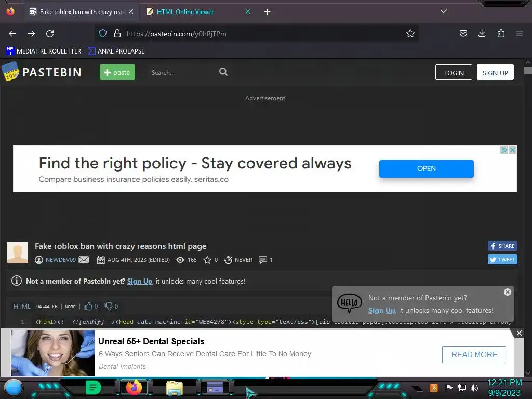This screenshot has height=399, width=532.
Task: Open the Pocket save icon
Action: pyautogui.click(x=463, y=33)
